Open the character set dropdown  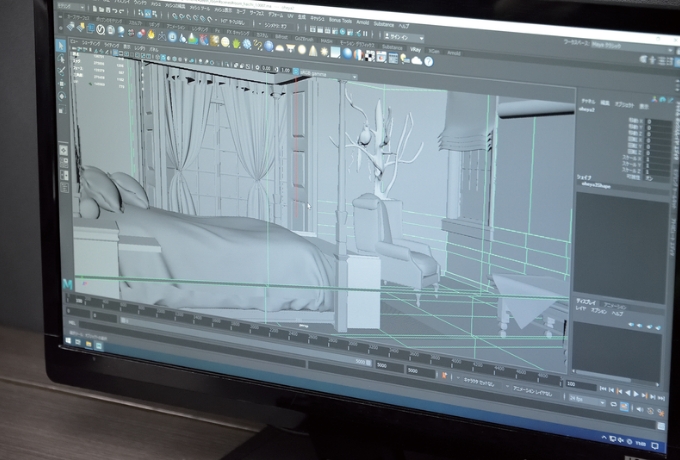point(480,381)
